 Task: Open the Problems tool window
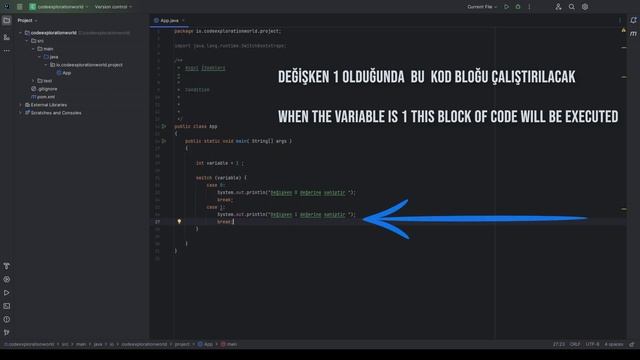pos(7,319)
